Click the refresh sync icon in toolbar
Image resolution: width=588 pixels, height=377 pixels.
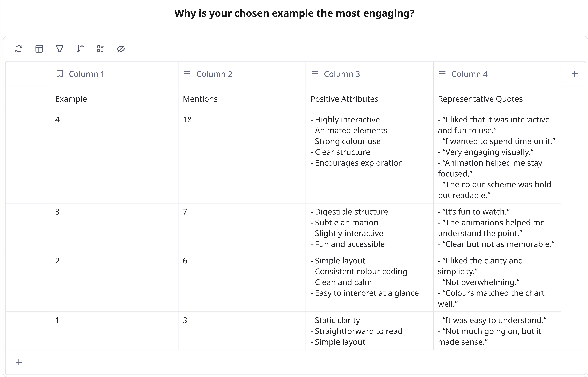pos(19,49)
